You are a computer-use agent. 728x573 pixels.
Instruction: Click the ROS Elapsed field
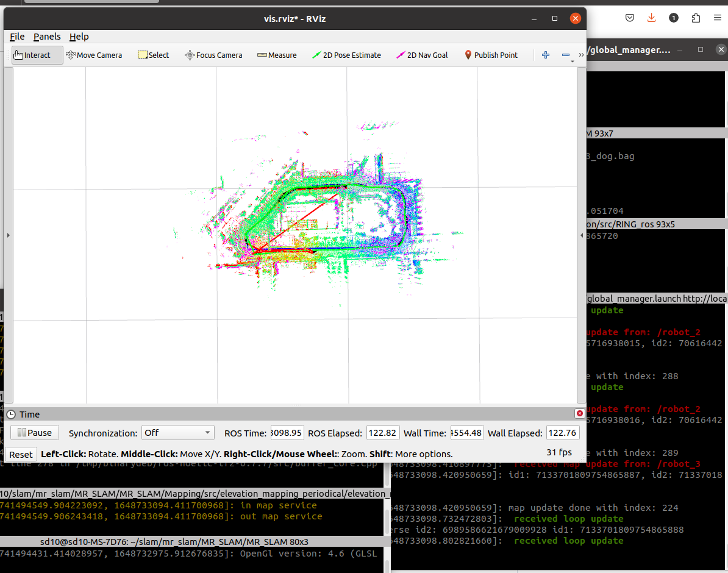click(x=382, y=433)
